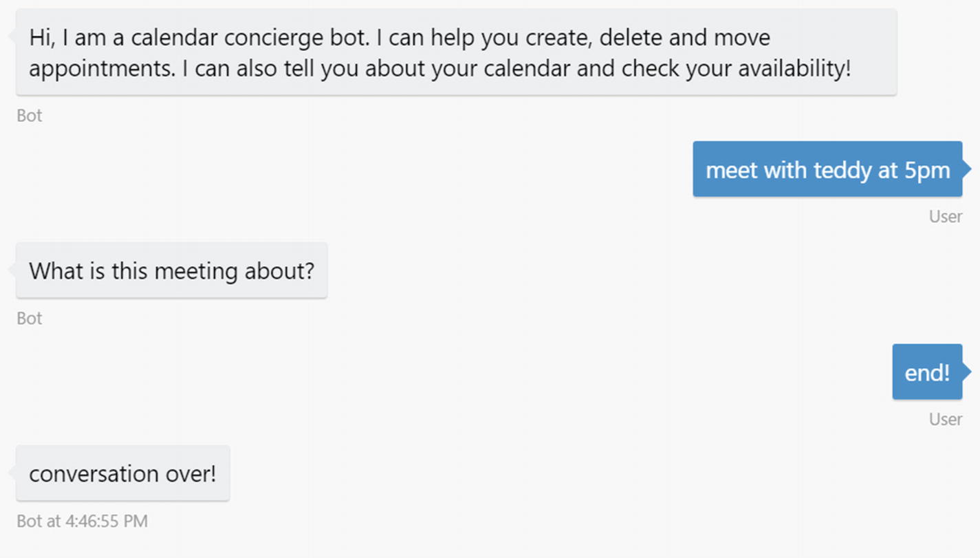
Task: Click the word "appointments" in the greeting
Action: (x=101, y=69)
